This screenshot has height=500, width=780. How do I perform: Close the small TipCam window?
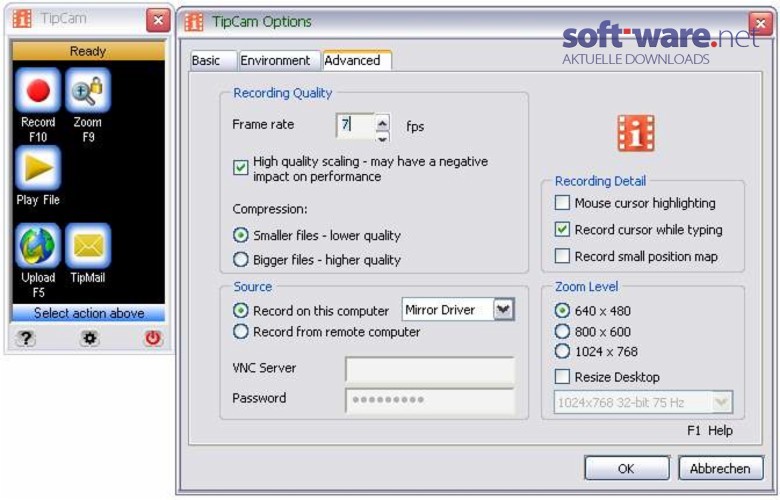click(x=158, y=20)
